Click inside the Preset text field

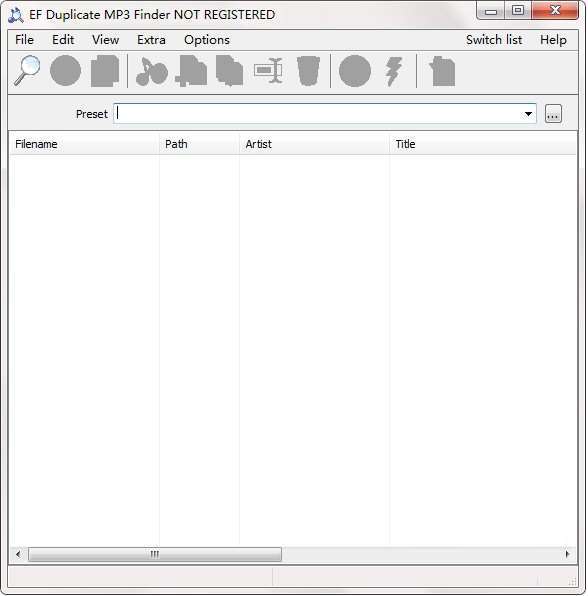click(318, 114)
